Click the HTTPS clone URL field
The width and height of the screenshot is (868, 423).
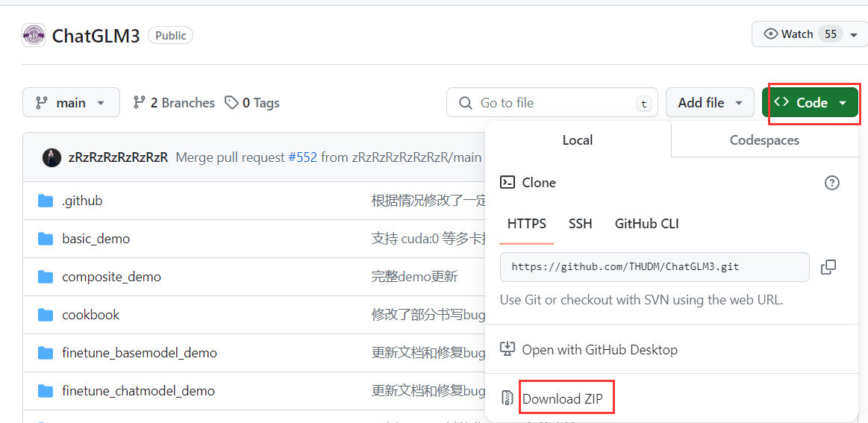point(655,267)
